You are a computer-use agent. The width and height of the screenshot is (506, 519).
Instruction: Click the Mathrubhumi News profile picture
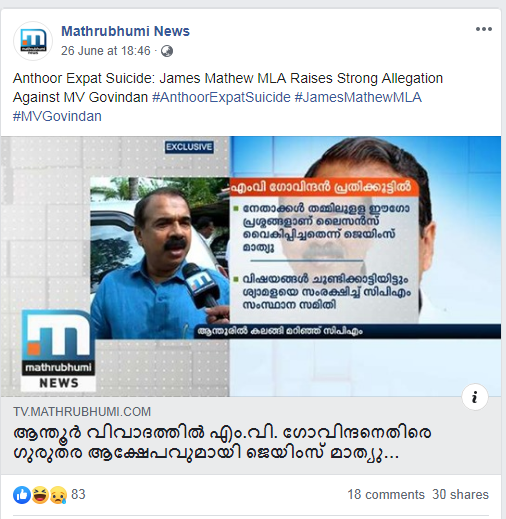click(33, 41)
